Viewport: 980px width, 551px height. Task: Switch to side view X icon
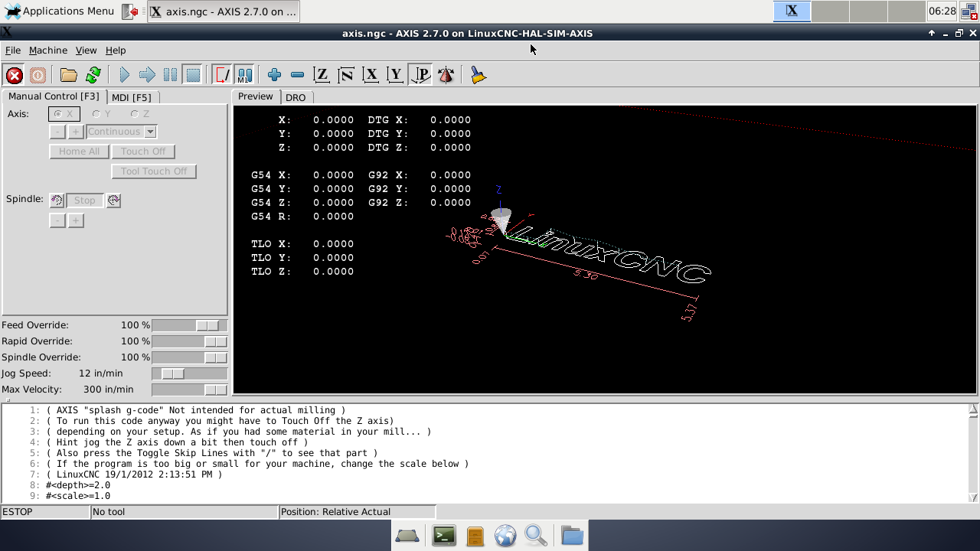click(x=371, y=75)
